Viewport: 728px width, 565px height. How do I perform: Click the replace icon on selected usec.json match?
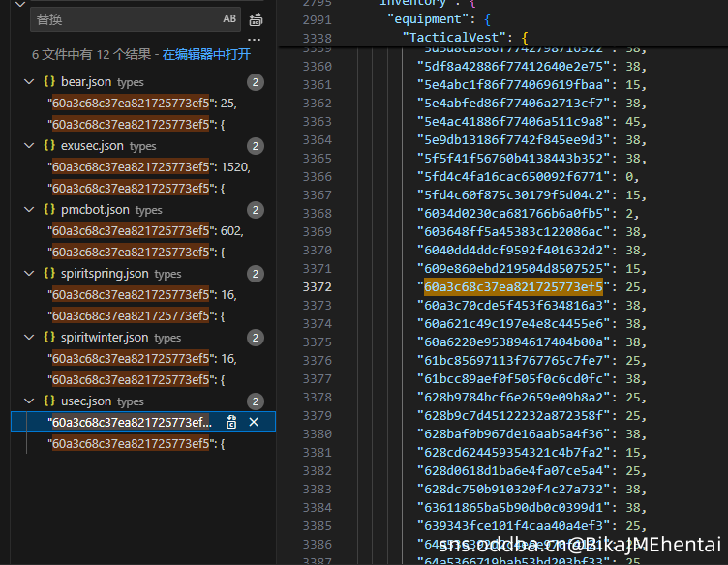(232, 422)
